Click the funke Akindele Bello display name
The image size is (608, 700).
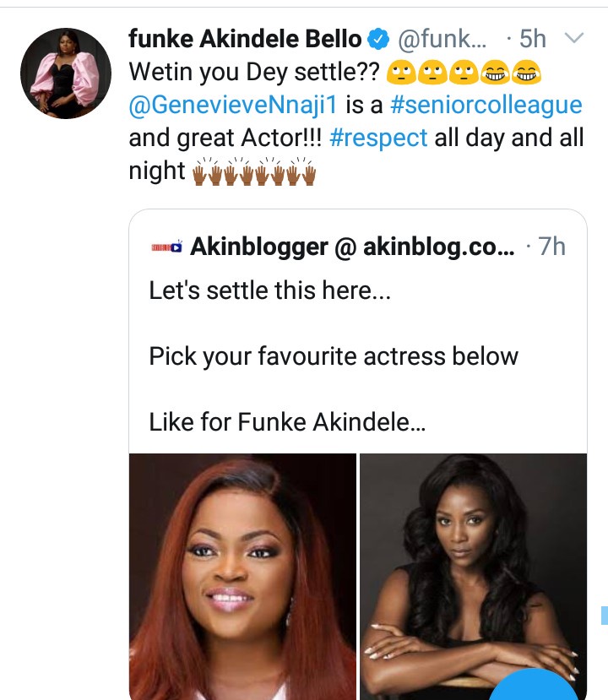[x=245, y=39]
